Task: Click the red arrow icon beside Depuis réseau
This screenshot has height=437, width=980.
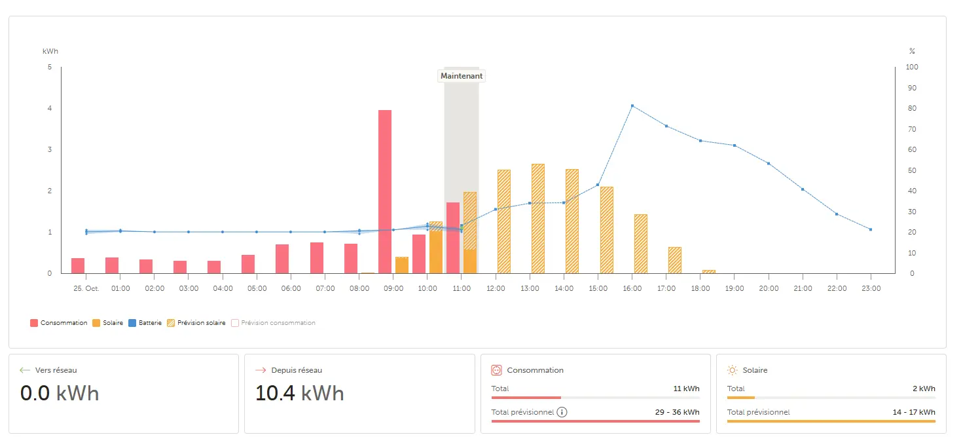Action: [261, 370]
